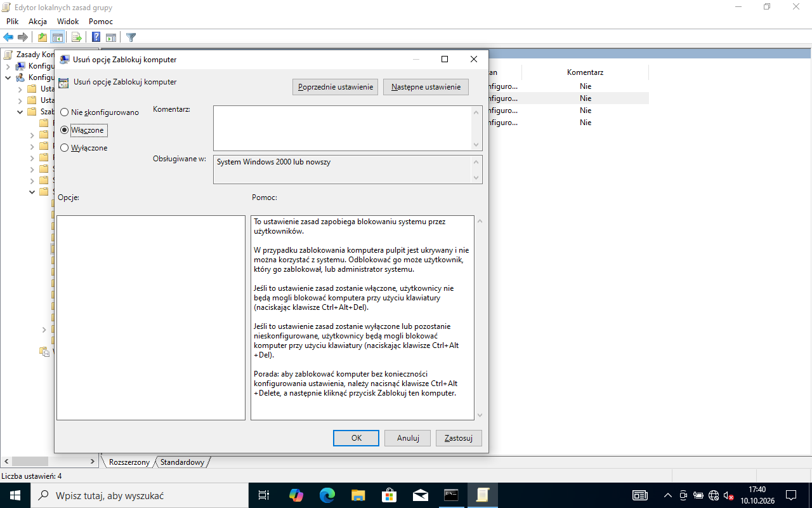Select the 'Wyłączone' radio button
The height and width of the screenshot is (508, 812).
65,148
